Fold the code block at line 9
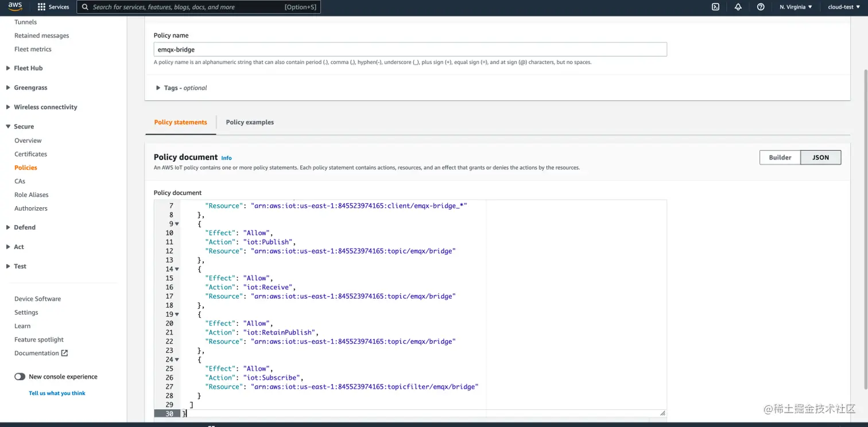Viewport: 868px width, 427px height. tap(177, 224)
